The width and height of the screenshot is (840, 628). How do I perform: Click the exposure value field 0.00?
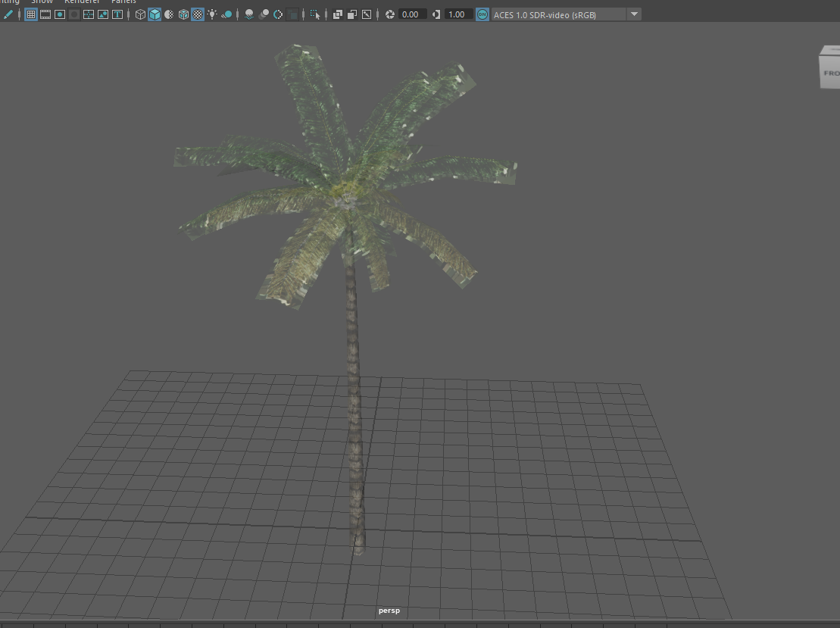[412, 14]
